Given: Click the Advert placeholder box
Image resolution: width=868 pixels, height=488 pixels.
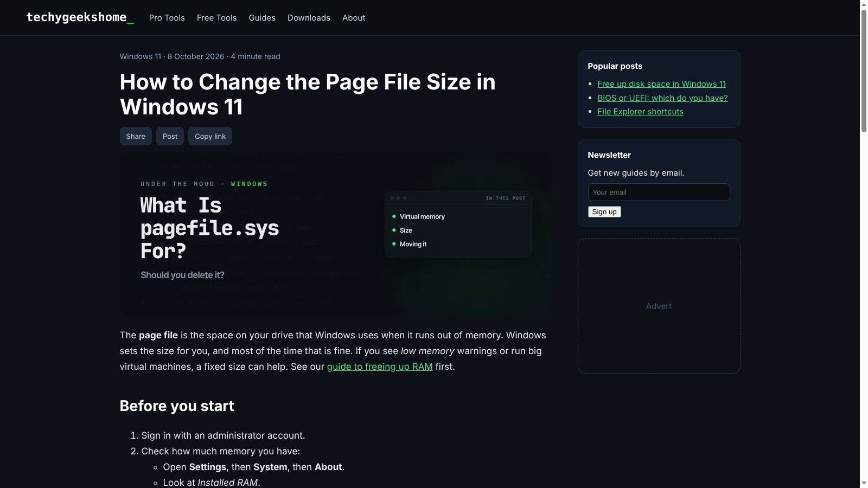Looking at the screenshot, I should coord(659,306).
